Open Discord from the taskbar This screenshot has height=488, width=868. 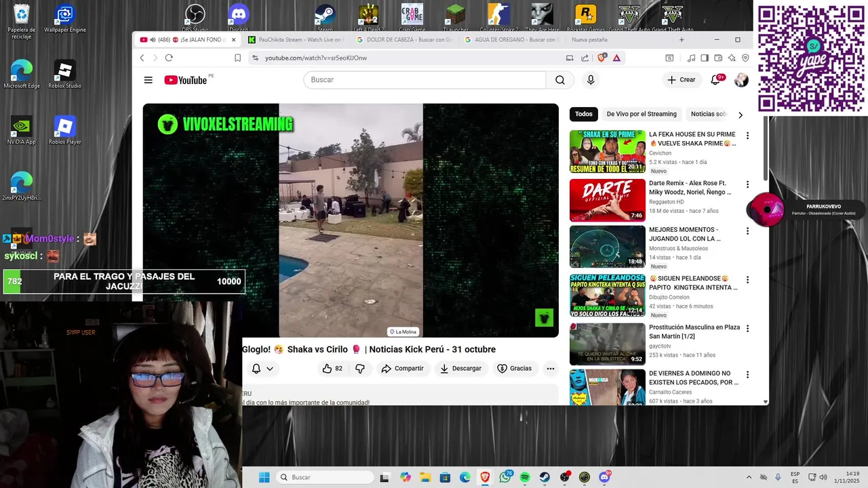(x=604, y=477)
